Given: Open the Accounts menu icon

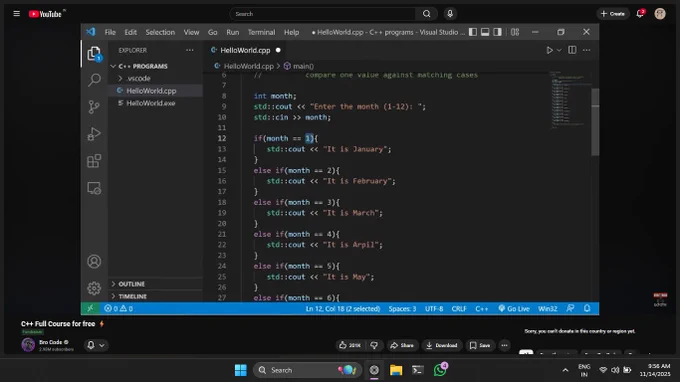Looking at the screenshot, I should point(94,261).
